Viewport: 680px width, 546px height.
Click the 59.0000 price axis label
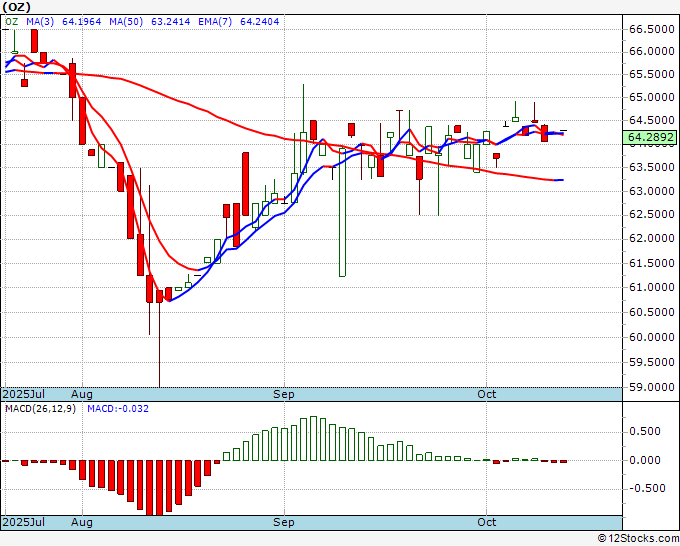click(652, 387)
